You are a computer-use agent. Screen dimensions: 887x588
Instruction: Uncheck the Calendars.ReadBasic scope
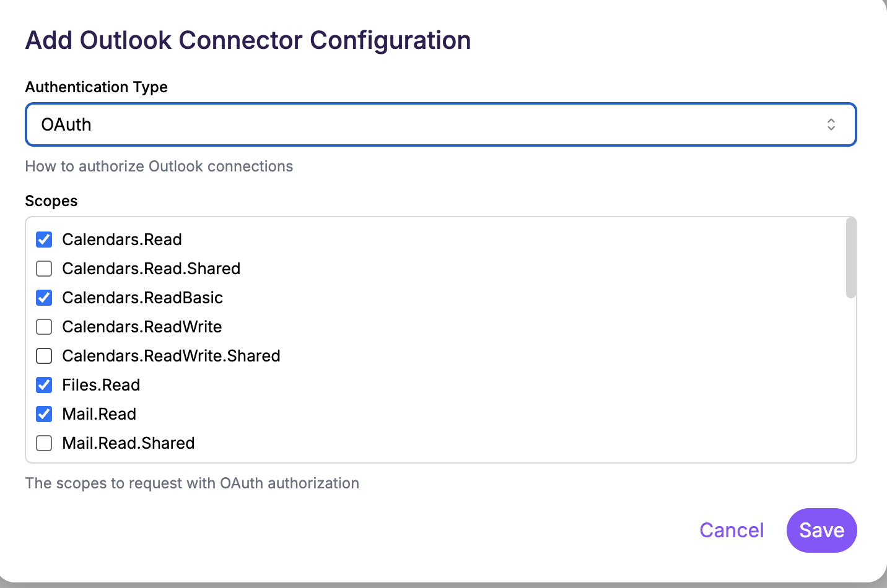(x=44, y=298)
